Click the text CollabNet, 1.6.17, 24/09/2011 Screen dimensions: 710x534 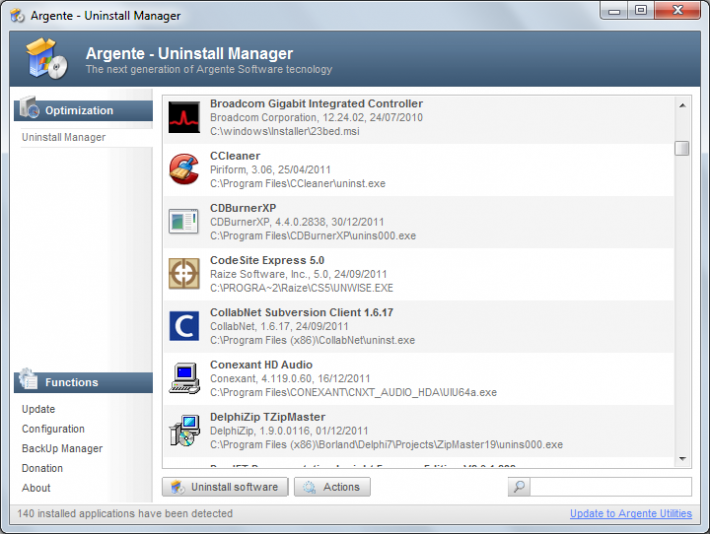tap(279, 326)
